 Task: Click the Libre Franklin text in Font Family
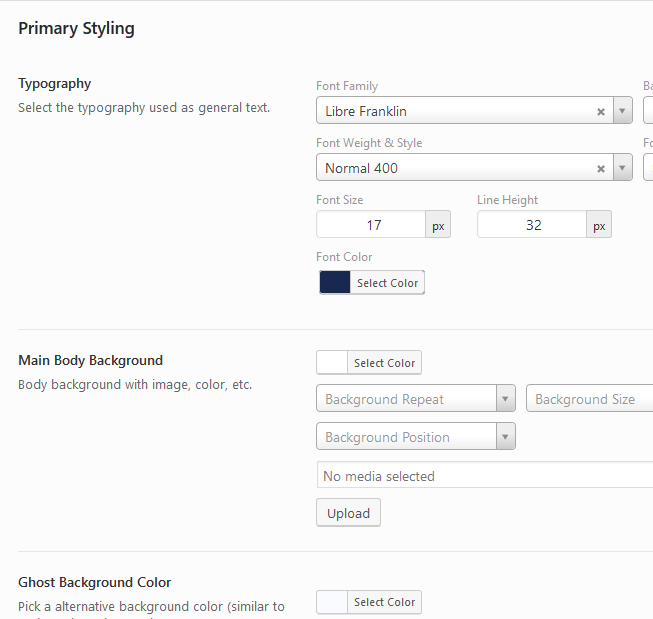pos(366,111)
